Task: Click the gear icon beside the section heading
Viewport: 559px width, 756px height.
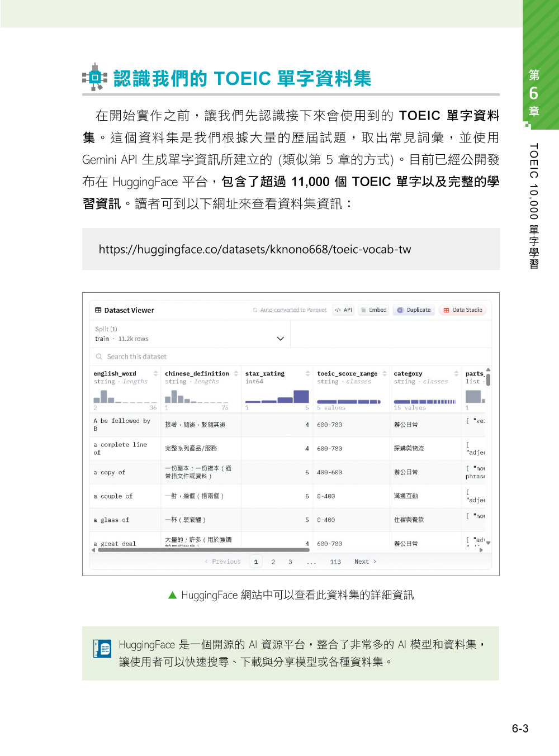Action: (x=94, y=77)
